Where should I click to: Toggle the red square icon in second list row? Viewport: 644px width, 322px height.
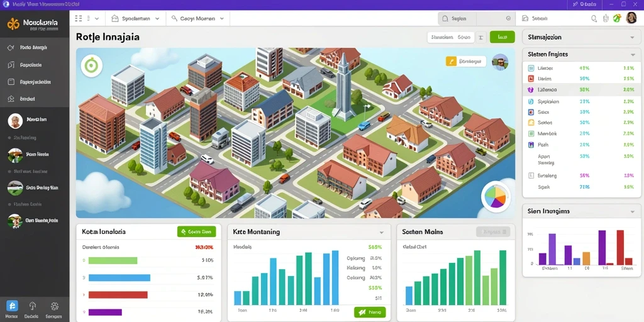pyautogui.click(x=530, y=79)
